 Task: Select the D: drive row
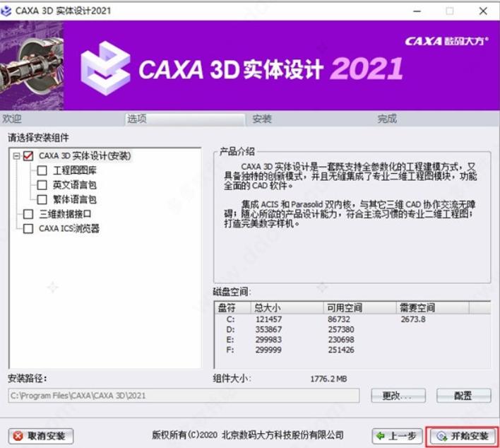(352, 329)
